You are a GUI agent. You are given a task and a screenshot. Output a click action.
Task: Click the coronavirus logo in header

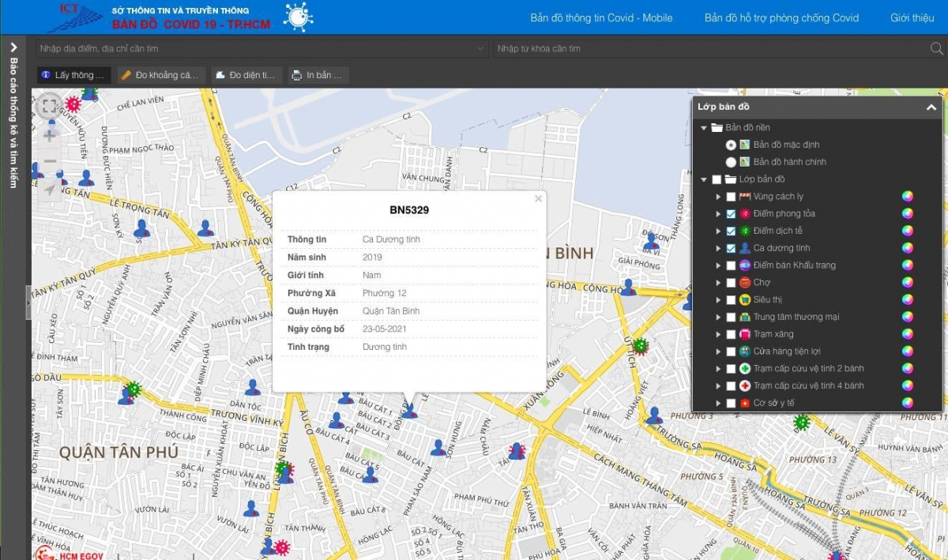pos(298,17)
